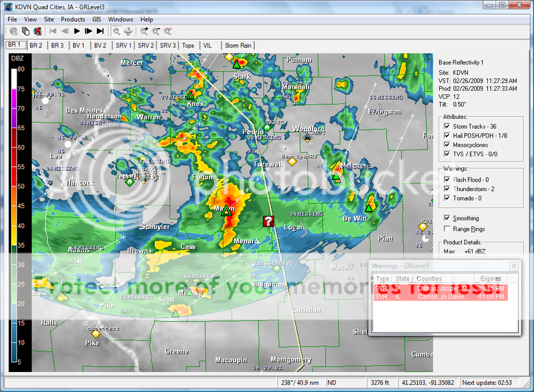
Task: Play the radar animation loop
Action: point(77,31)
